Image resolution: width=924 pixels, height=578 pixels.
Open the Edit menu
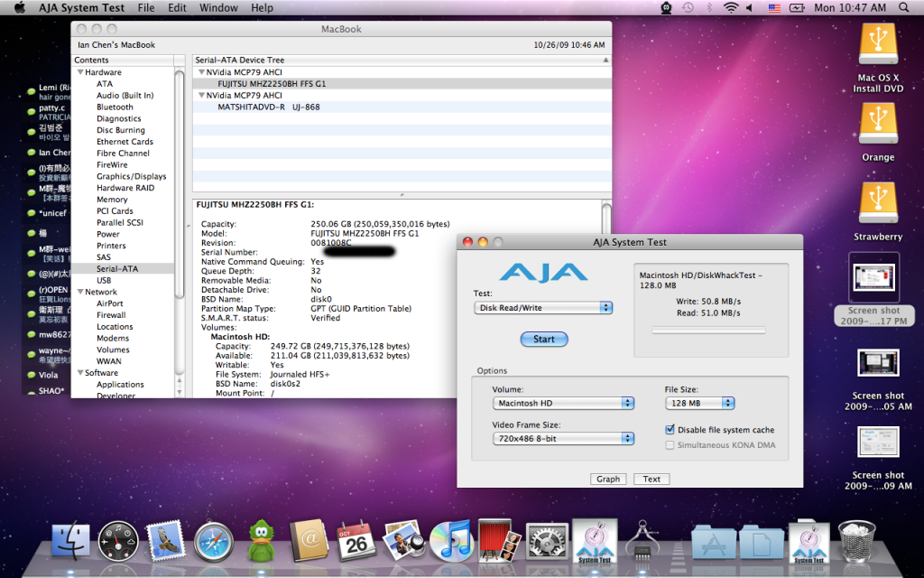(x=177, y=7)
